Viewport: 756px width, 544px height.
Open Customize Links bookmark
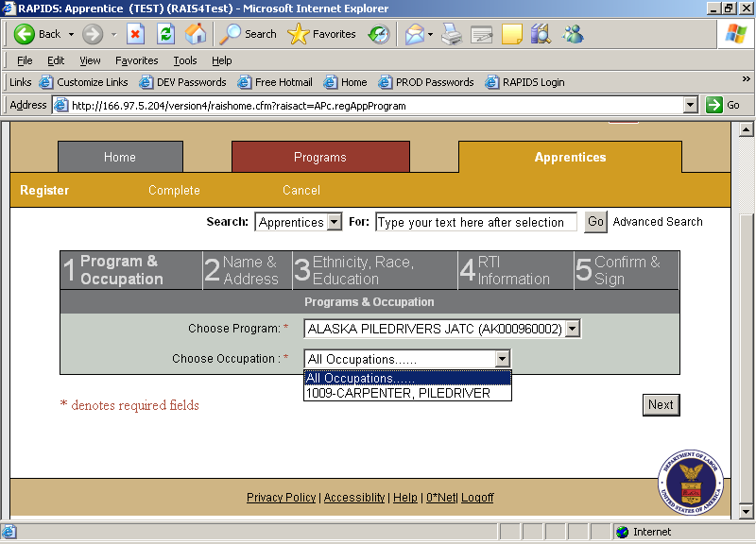pos(84,82)
